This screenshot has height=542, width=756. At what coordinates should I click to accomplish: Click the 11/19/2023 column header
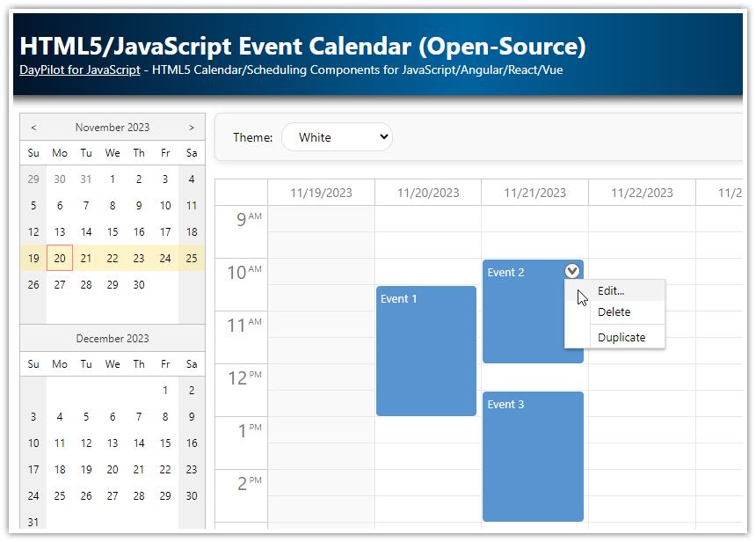[x=321, y=192]
